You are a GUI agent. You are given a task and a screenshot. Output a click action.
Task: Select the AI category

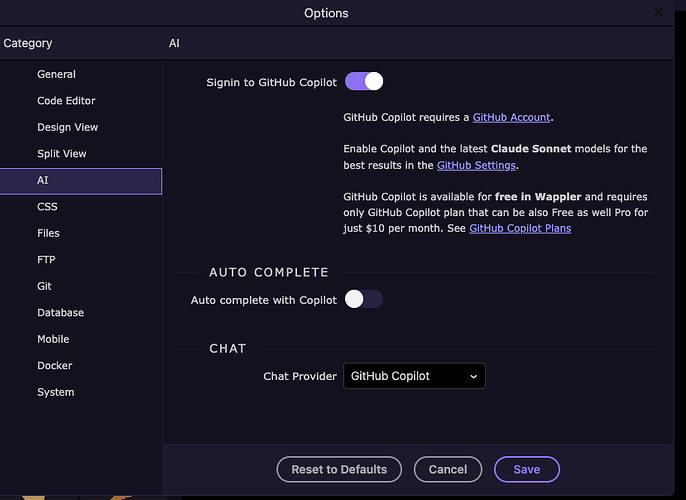point(81,181)
